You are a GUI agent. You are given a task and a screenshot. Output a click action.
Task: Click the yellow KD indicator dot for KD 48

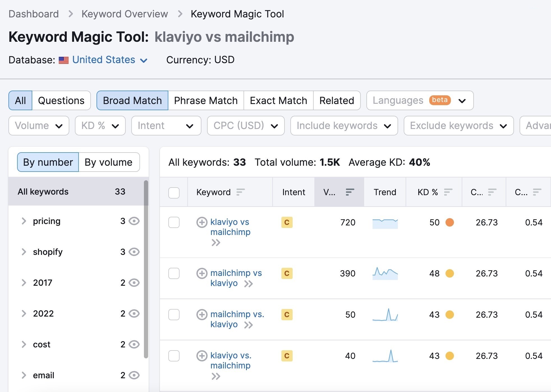click(450, 273)
